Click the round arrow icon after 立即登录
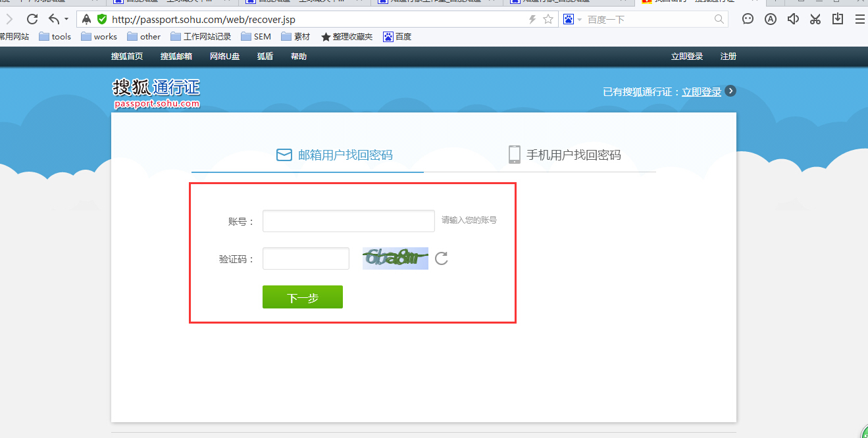The image size is (868, 438). click(730, 91)
